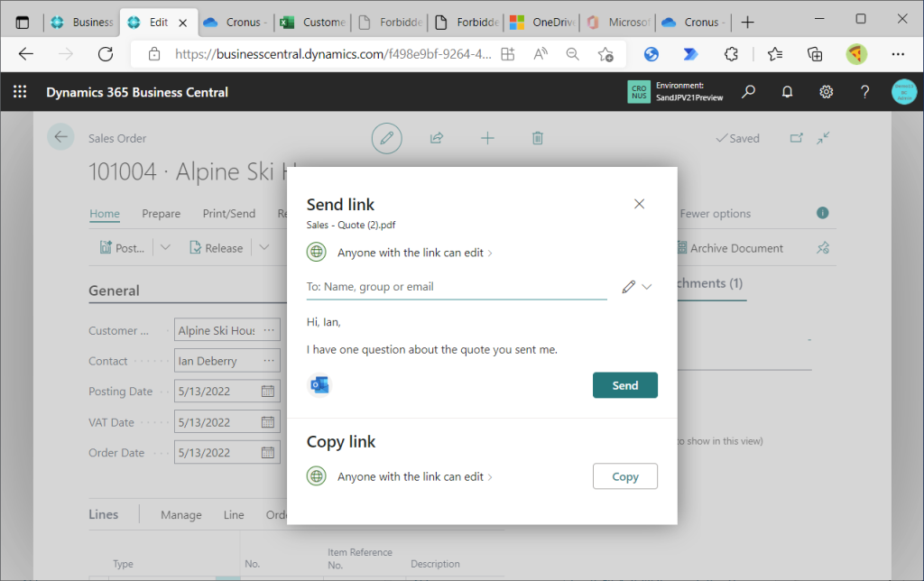Open the browser settings and more menu
The height and width of the screenshot is (581, 924).
tap(898, 54)
